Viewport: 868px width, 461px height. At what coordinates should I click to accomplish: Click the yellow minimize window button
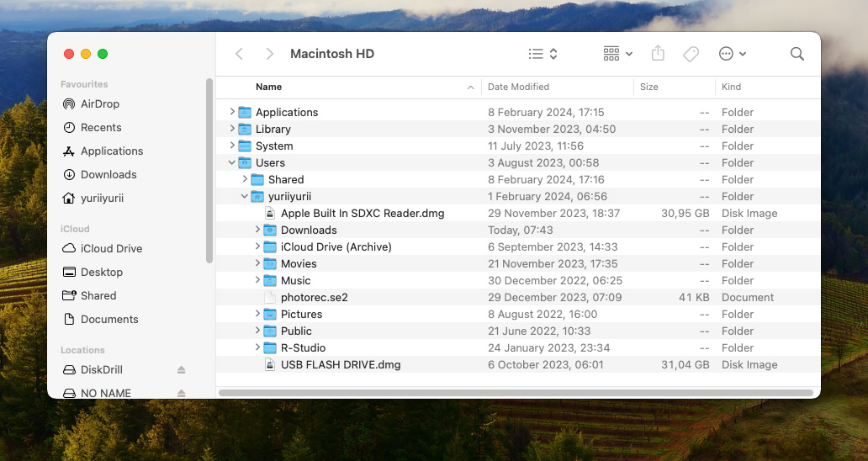(x=86, y=54)
